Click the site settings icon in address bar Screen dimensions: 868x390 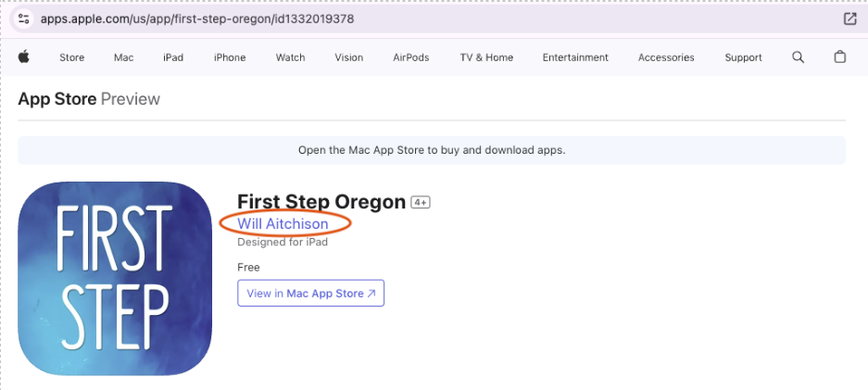[23, 19]
